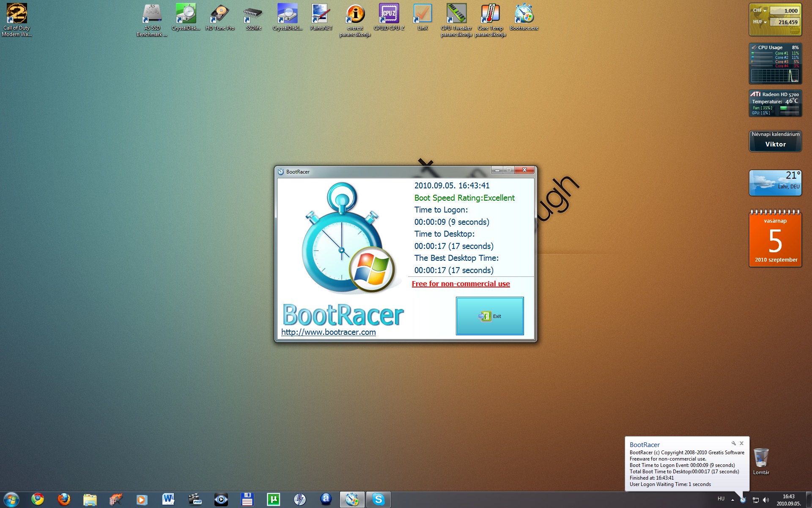
Task: Open the Lomtár recycle bin
Action: 761,461
